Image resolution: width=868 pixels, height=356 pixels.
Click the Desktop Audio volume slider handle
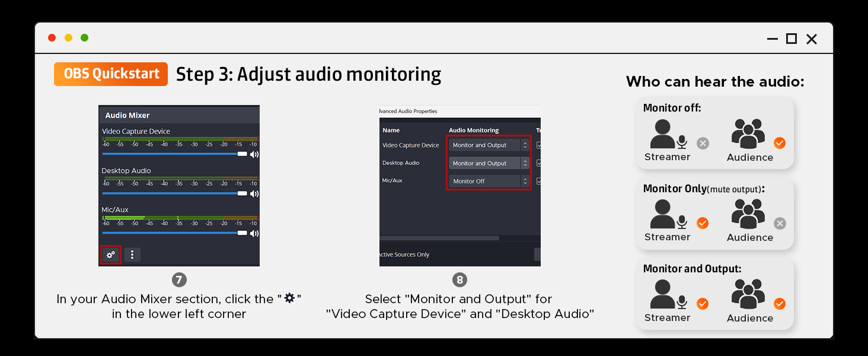tap(242, 193)
